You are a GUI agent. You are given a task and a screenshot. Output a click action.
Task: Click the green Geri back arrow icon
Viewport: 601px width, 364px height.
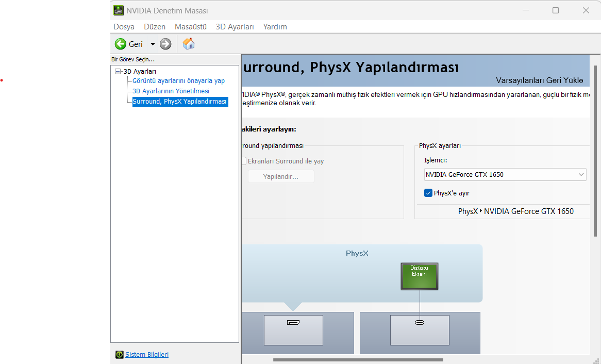point(120,44)
